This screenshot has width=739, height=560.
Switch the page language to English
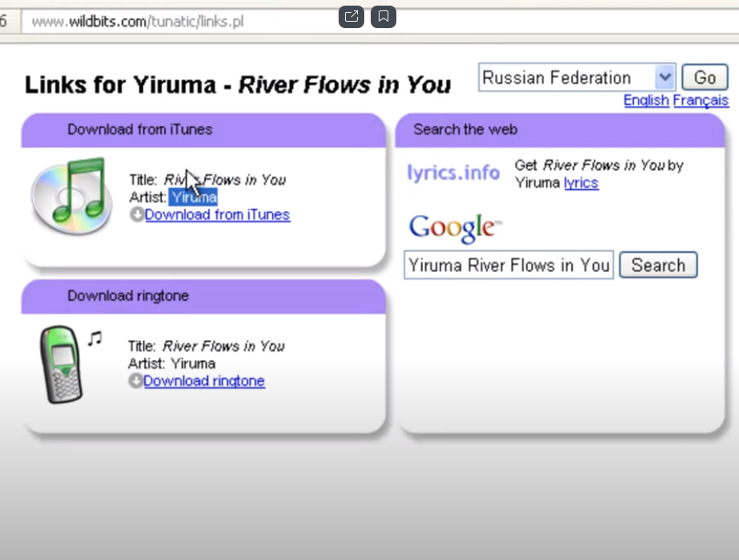click(x=646, y=100)
